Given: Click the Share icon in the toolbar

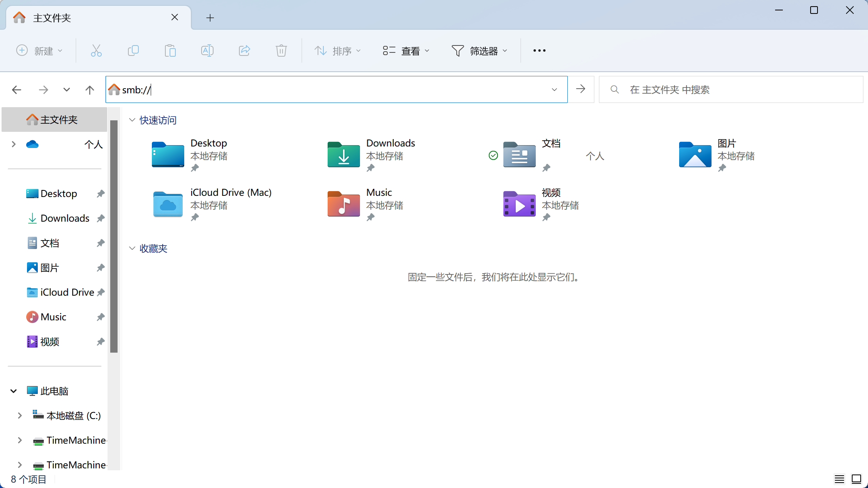Looking at the screenshot, I should [x=244, y=50].
